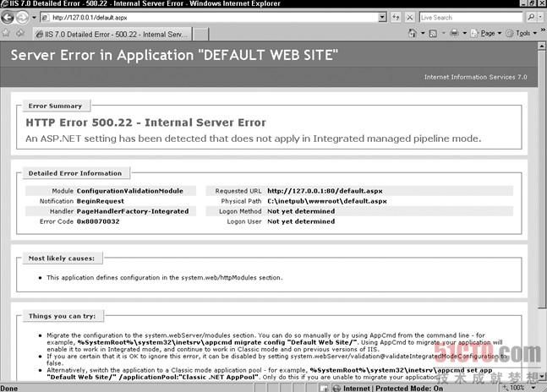Click the HTTP Error 500.22 heading
Viewport: 547px width, 392px height.
click(145, 122)
